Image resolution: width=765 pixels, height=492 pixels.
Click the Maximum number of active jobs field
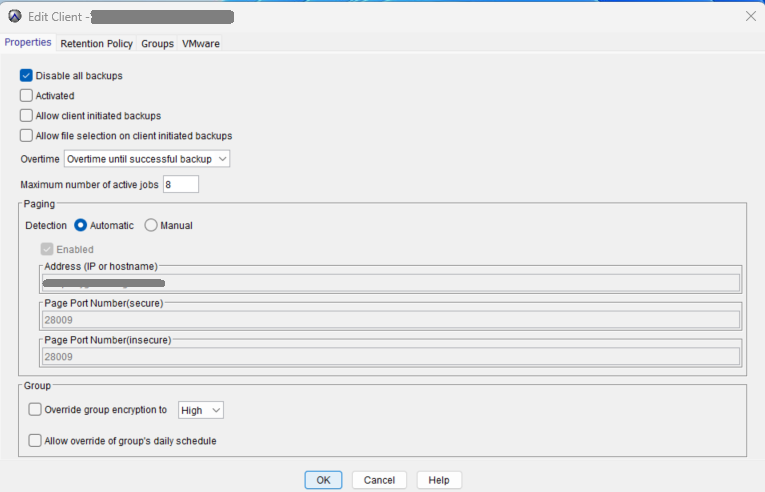[181, 184]
